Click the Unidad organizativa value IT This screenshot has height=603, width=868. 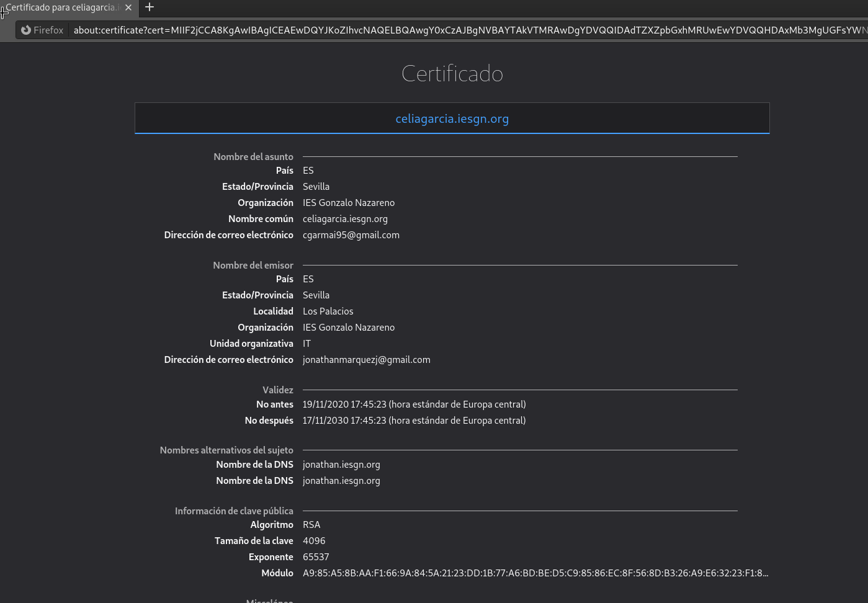[306, 344]
